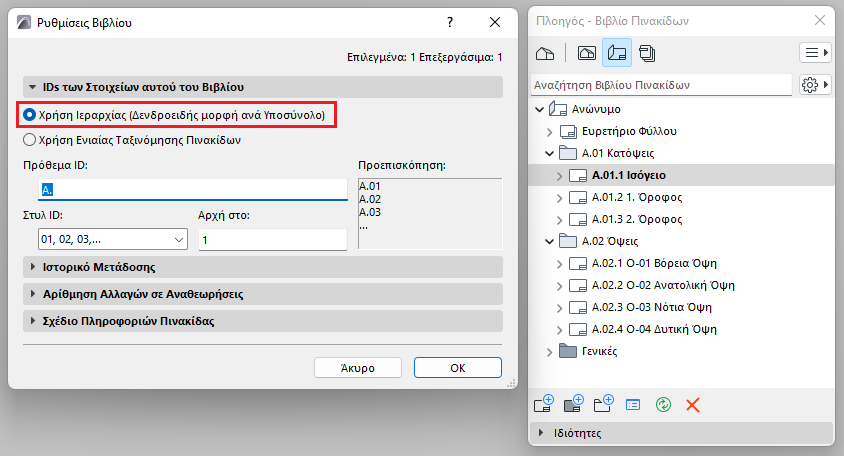
Task: Select Χρήση Ιεραρχίας radio option
Action: click(30, 115)
